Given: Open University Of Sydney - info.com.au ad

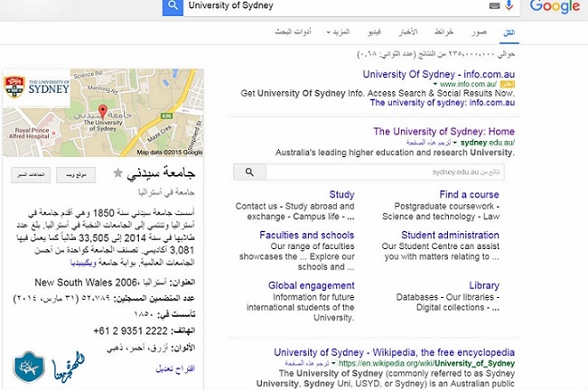Looking at the screenshot, I should pyautogui.click(x=439, y=74).
